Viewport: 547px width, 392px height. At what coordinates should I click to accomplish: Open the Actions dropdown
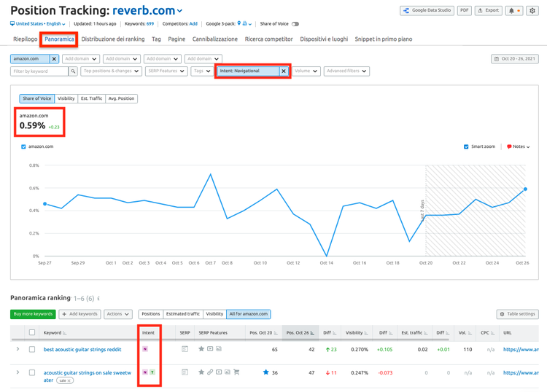[x=118, y=314]
